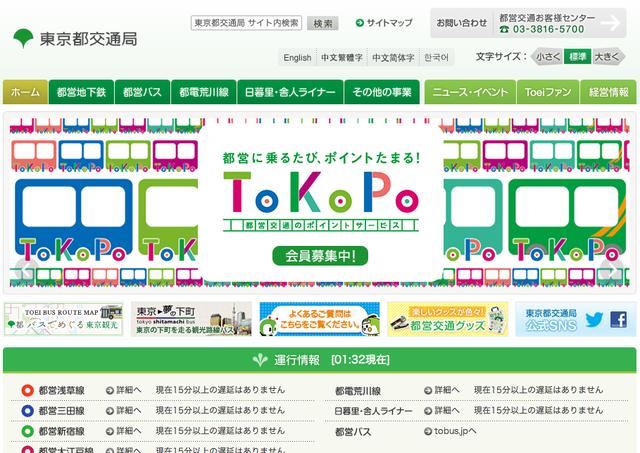Click the 都営浅草線 line name
This screenshot has width=640, height=453.
(61, 391)
